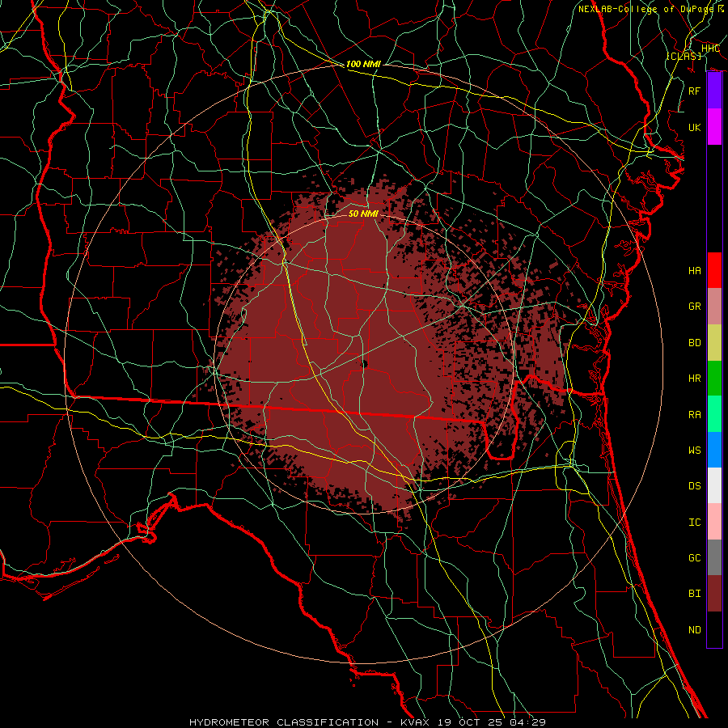Click the WS blue legend swatch

[x=714, y=450]
